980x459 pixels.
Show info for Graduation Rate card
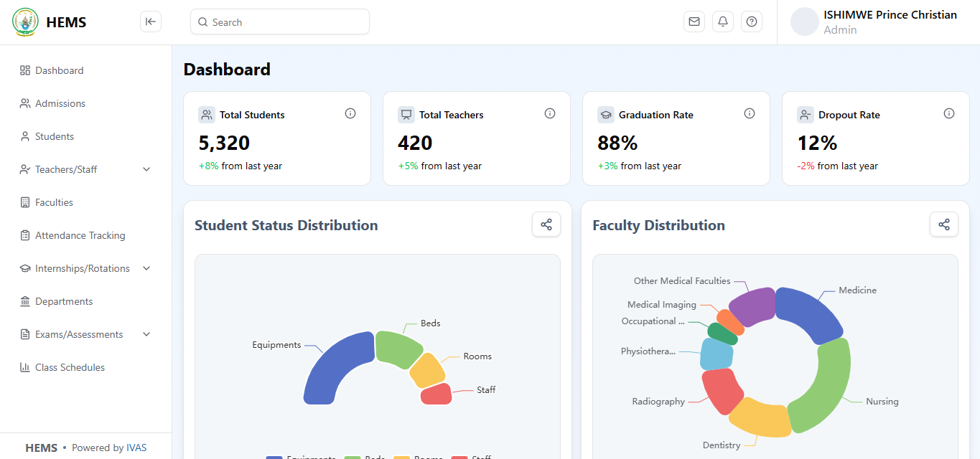(750, 113)
